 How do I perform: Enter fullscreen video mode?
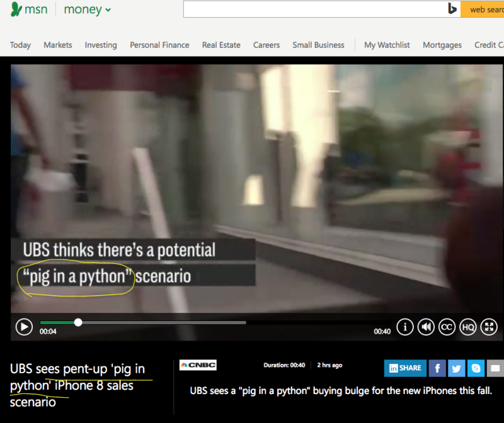click(489, 327)
